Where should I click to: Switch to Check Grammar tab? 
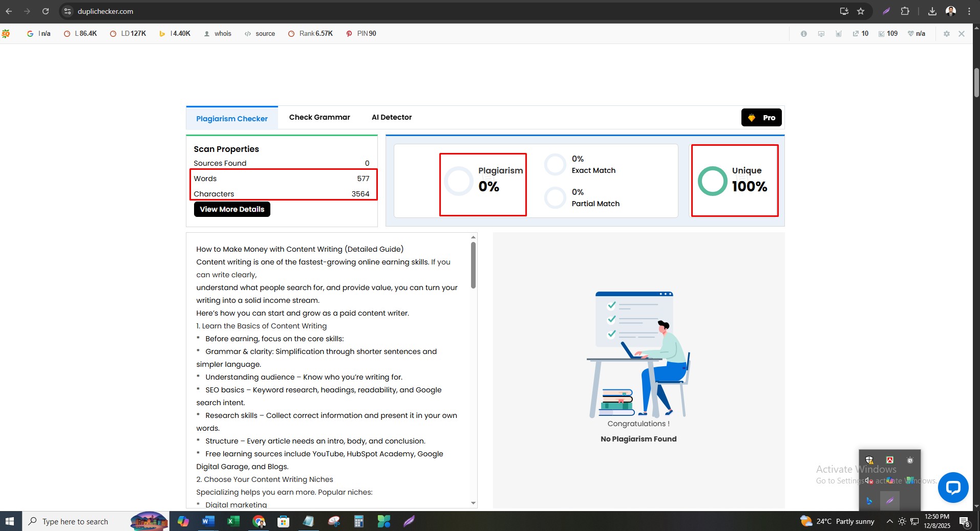point(319,117)
